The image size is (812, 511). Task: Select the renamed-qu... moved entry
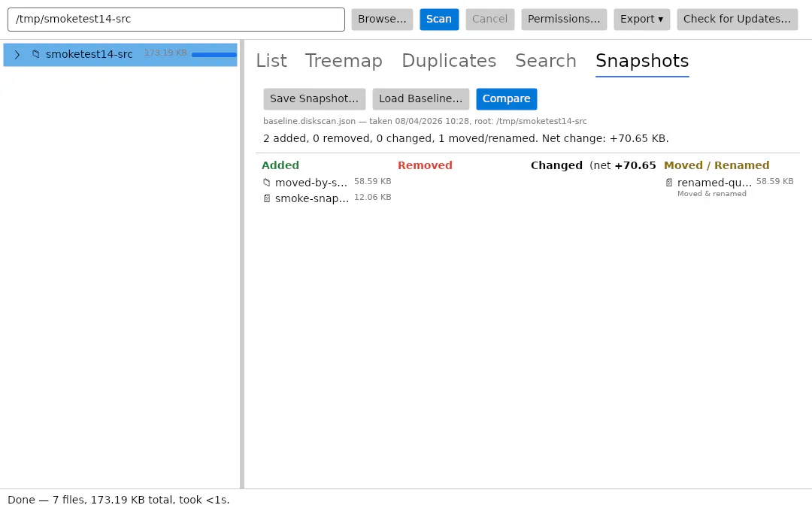coord(729,187)
